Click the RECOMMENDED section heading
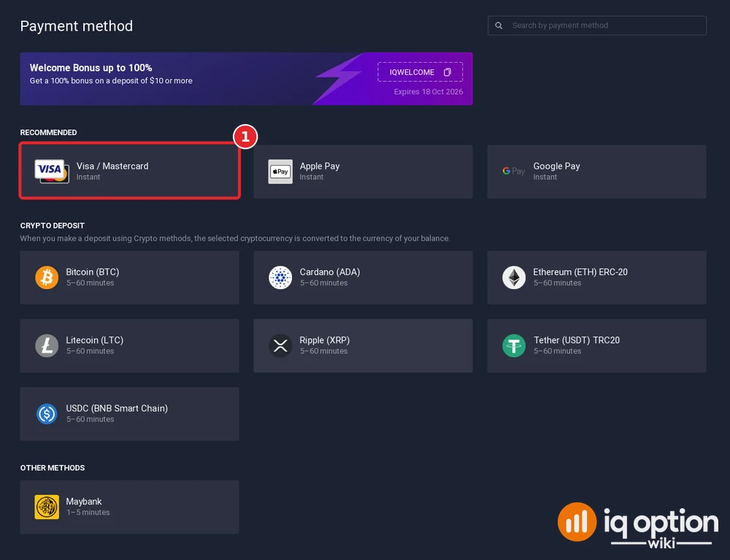Screen dimensions: 730x560 pyautogui.click(x=48, y=133)
